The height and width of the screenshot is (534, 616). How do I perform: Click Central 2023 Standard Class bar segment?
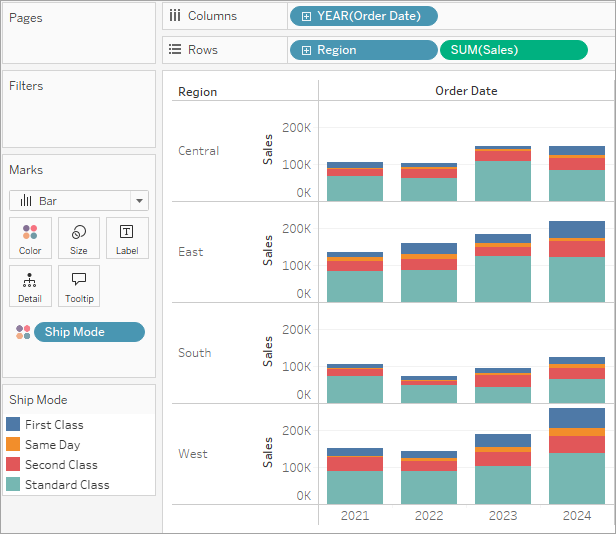tap(503, 181)
